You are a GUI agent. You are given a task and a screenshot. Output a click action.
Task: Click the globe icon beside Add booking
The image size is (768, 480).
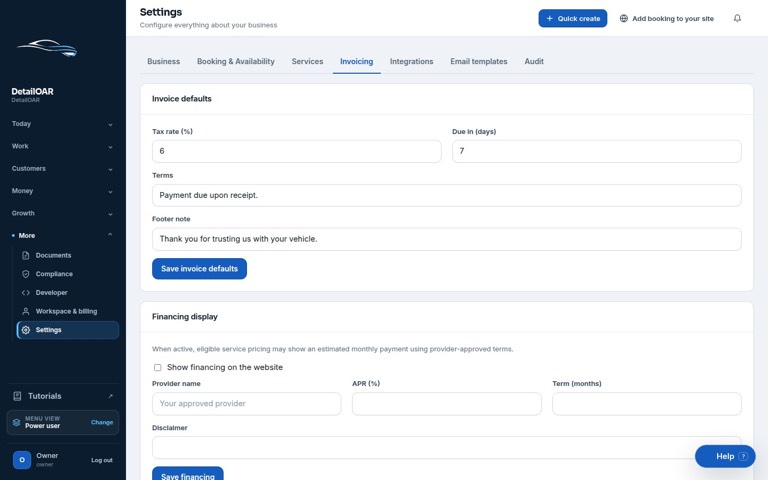(x=624, y=18)
